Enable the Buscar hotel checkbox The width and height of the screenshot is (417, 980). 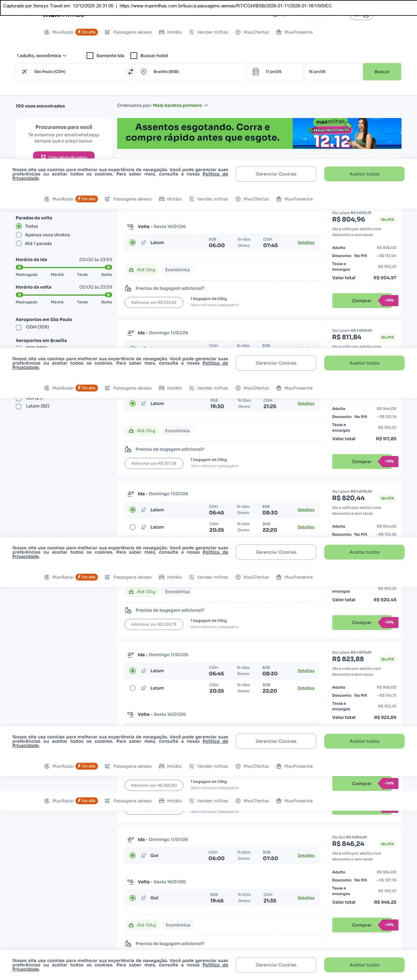[134, 56]
